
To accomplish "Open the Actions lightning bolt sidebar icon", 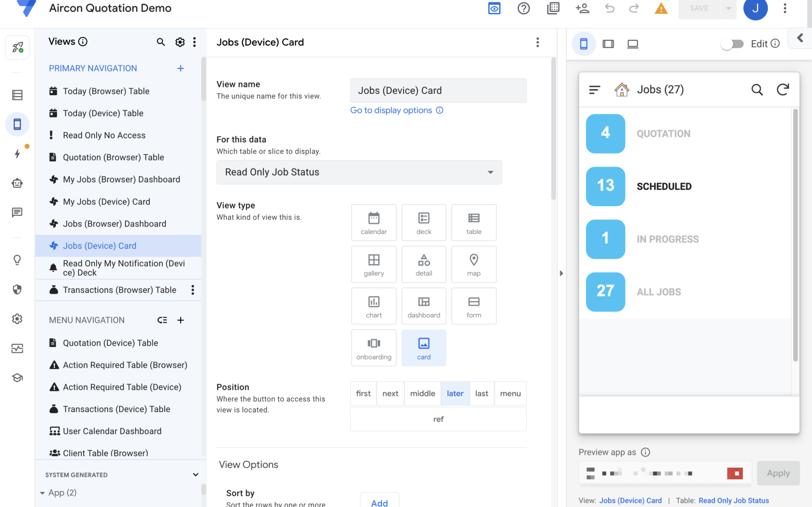I will pos(18,154).
